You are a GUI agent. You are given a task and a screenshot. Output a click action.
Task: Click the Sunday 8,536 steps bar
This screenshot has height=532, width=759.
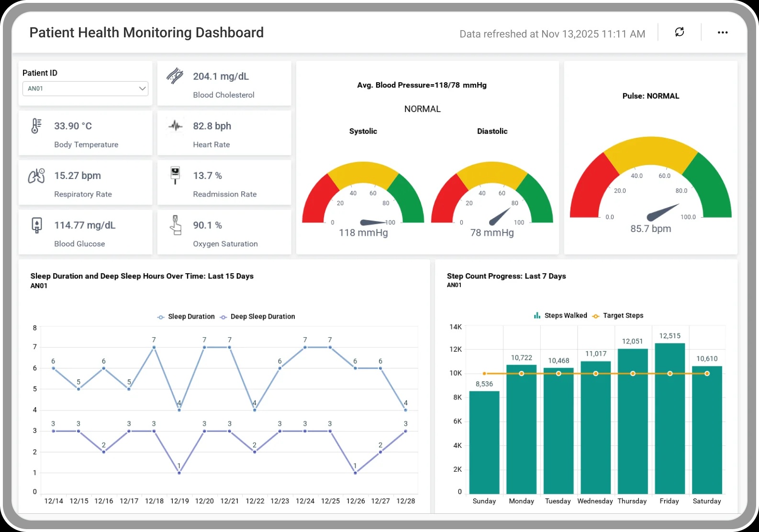pyautogui.click(x=484, y=443)
